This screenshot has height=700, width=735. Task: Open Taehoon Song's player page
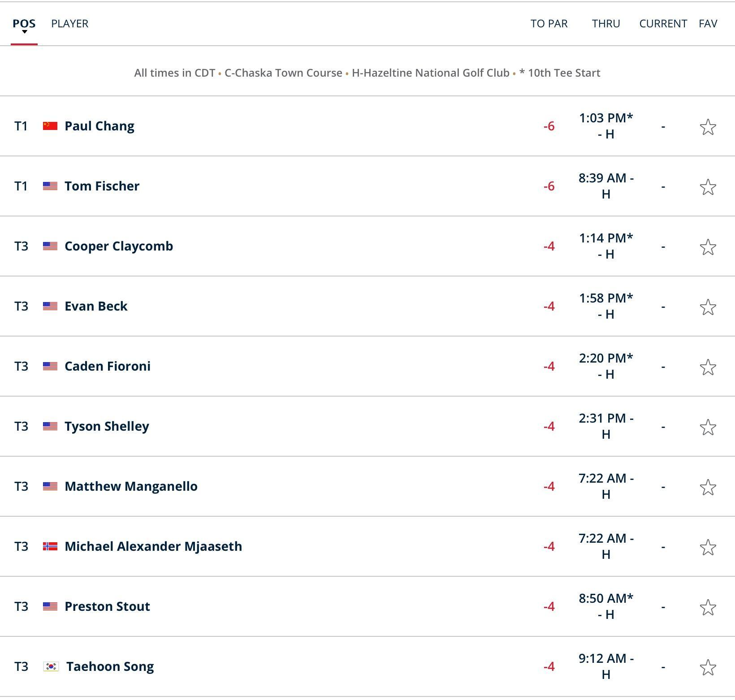click(109, 666)
